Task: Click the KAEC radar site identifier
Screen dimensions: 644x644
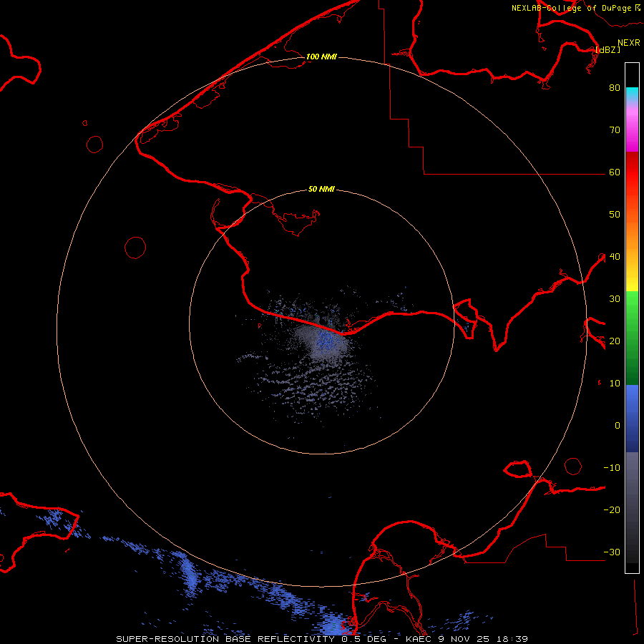Action: tap(419, 639)
